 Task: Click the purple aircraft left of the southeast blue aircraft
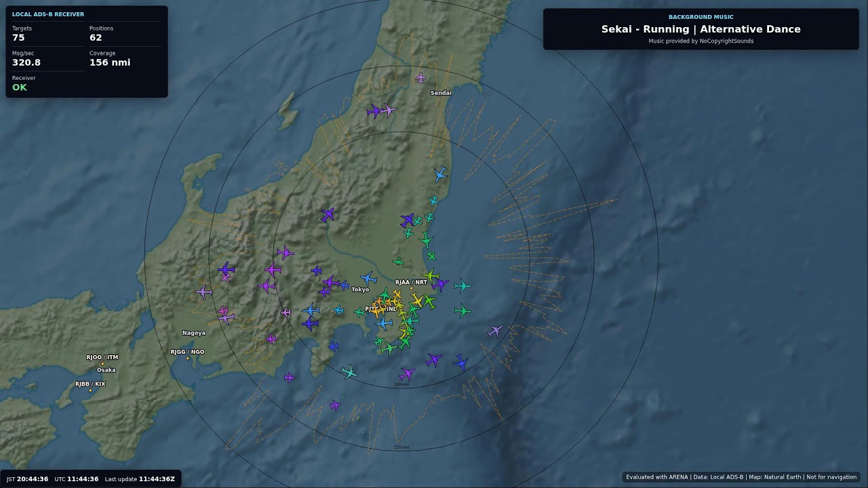click(433, 359)
